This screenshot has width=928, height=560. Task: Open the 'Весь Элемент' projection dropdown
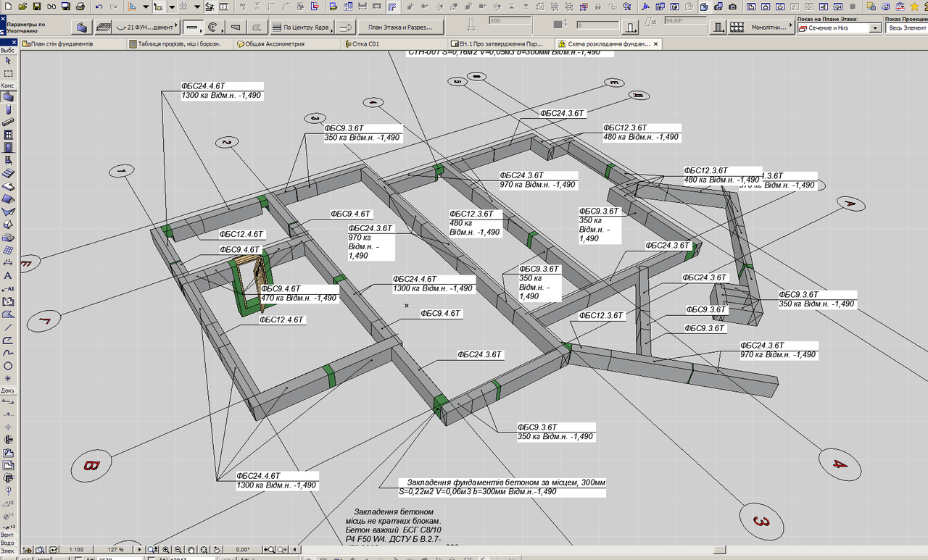(x=906, y=28)
